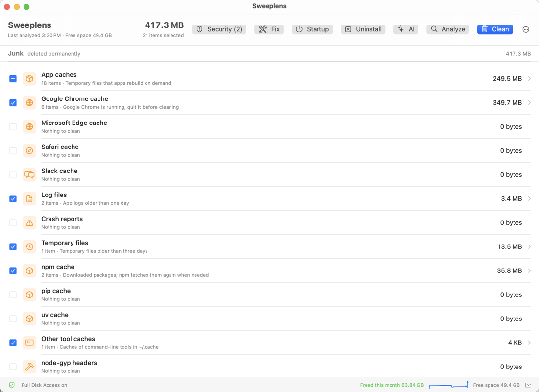Run Analyze from the toolbar

pyautogui.click(x=447, y=29)
